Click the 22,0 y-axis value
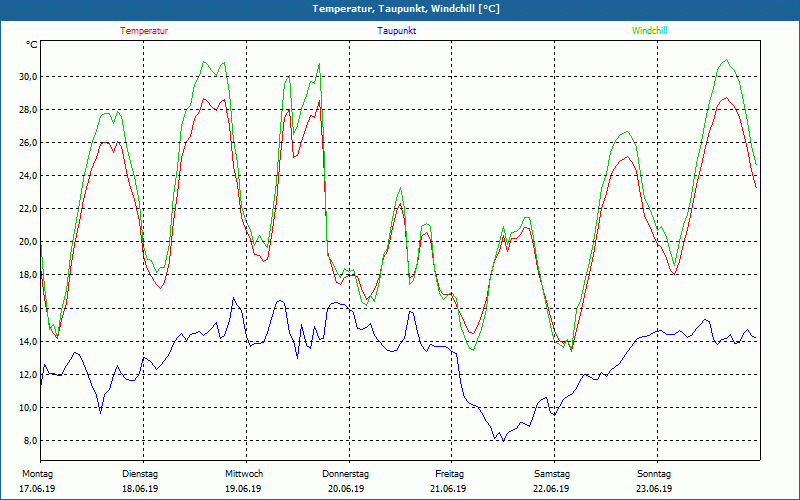 pos(28,208)
